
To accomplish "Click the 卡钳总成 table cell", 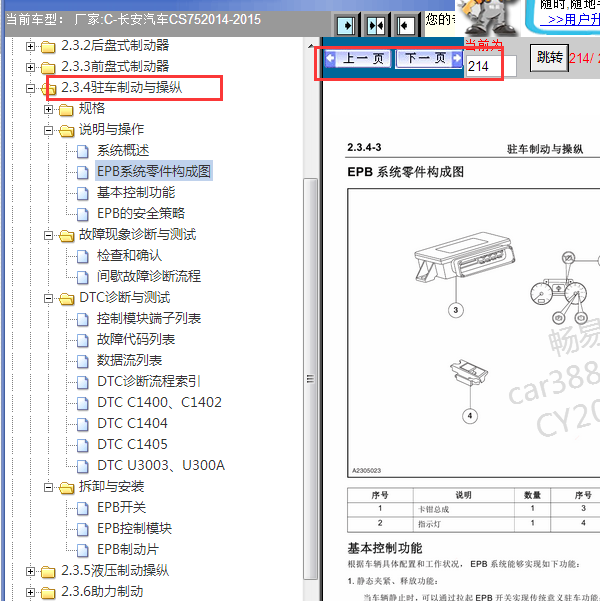I will 463,509.
